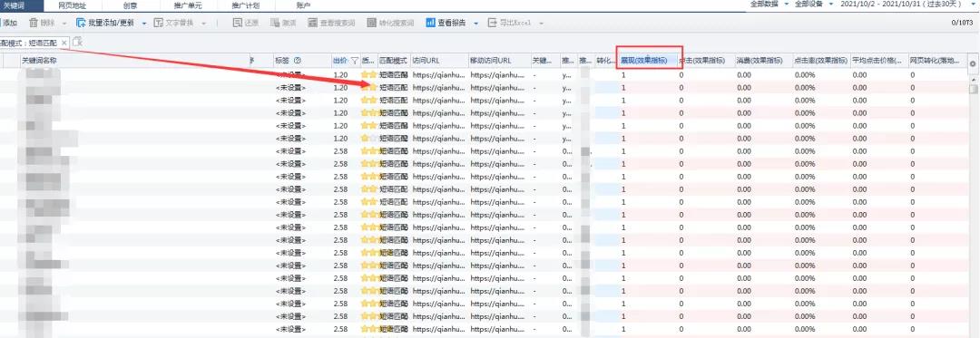
Task: Open the 创意 tab
Action: point(130,5)
